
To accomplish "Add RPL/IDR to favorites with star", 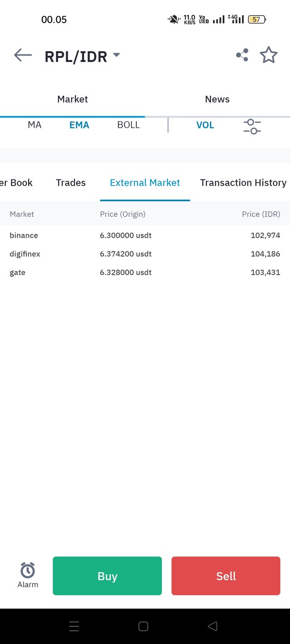I will (269, 55).
